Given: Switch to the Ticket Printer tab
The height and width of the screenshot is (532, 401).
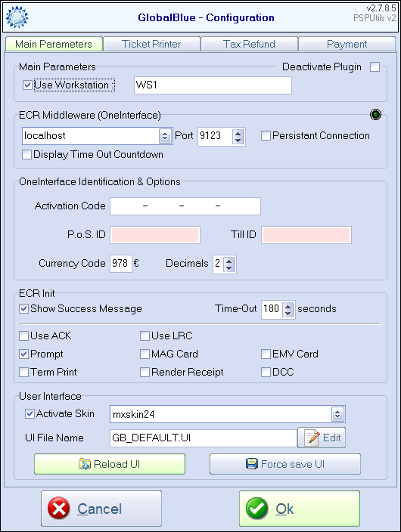Looking at the screenshot, I should 151,44.
